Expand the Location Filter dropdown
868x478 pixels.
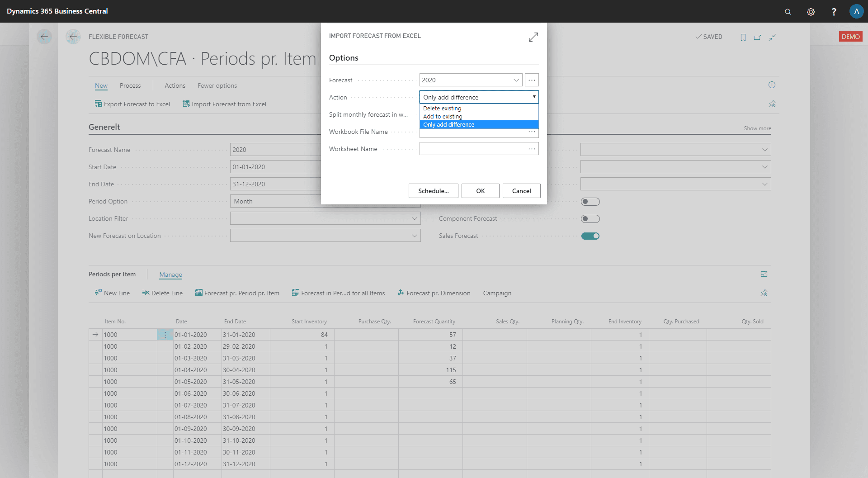pyautogui.click(x=414, y=219)
